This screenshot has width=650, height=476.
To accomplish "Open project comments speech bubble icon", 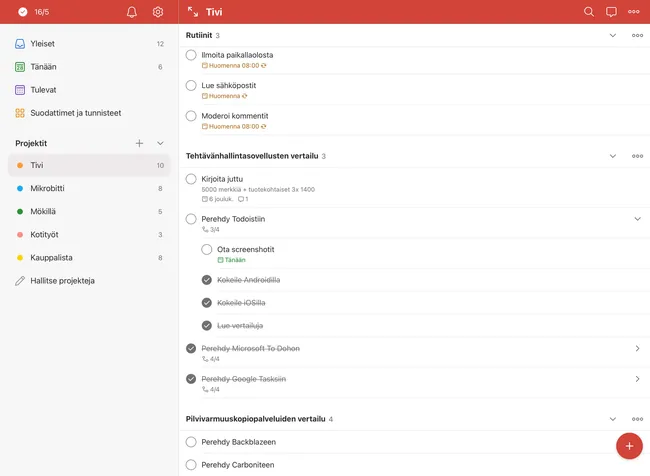I will point(611,12).
